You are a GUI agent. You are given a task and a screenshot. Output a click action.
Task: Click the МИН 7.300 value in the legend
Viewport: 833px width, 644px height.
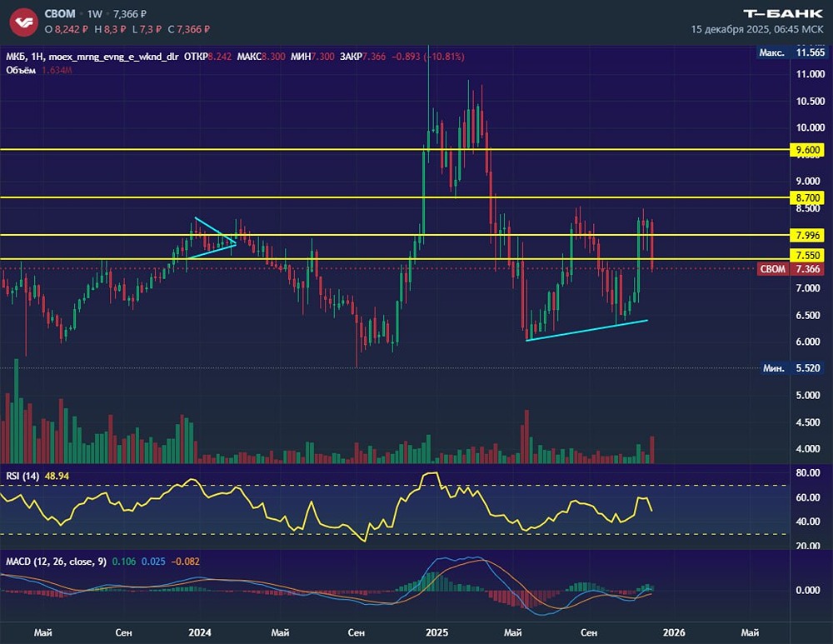click(312, 57)
